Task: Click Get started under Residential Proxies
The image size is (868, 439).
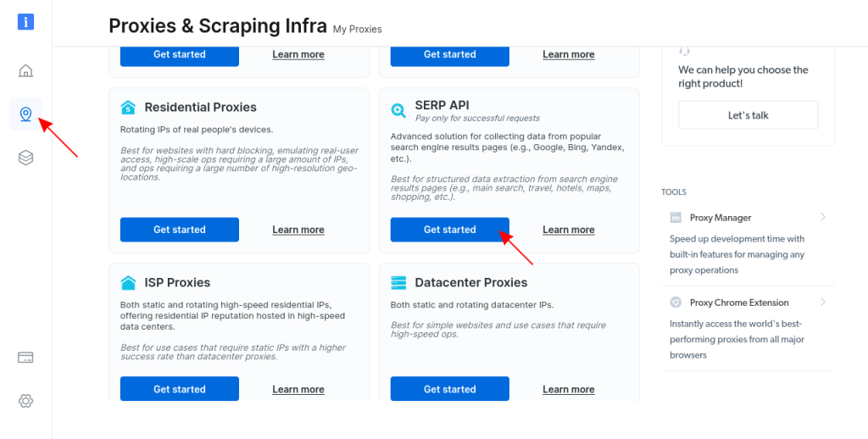Action: point(180,230)
